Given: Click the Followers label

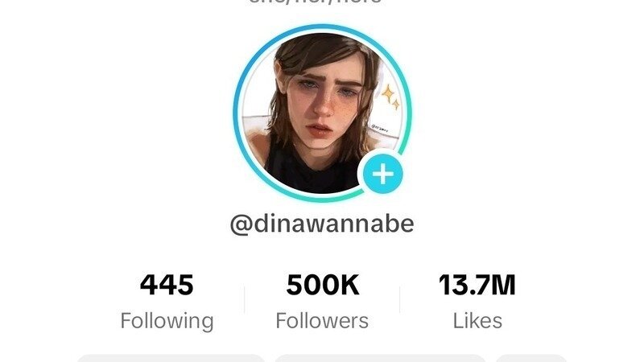Looking at the screenshot, I should point(322,321).
